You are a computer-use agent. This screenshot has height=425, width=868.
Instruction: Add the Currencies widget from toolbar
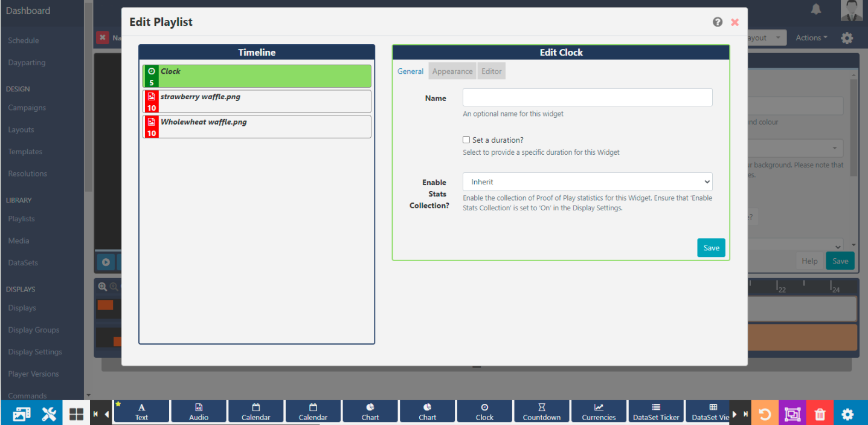click(599, 412)
